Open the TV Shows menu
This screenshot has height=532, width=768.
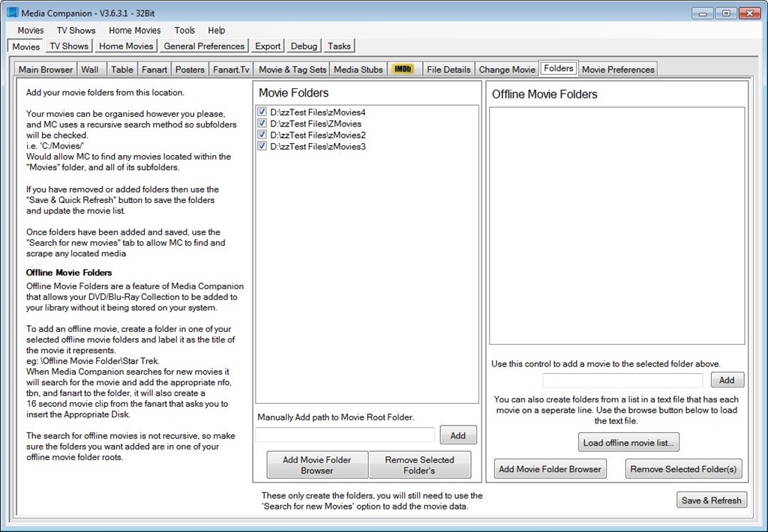click(x=76, y=30)
